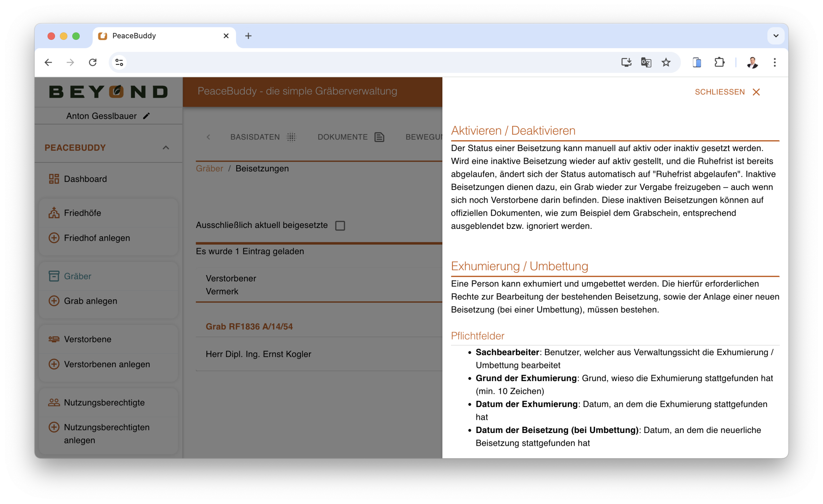Click the Friedhöfe church icon
The image size is (823, 504).
tap(54, 213)
